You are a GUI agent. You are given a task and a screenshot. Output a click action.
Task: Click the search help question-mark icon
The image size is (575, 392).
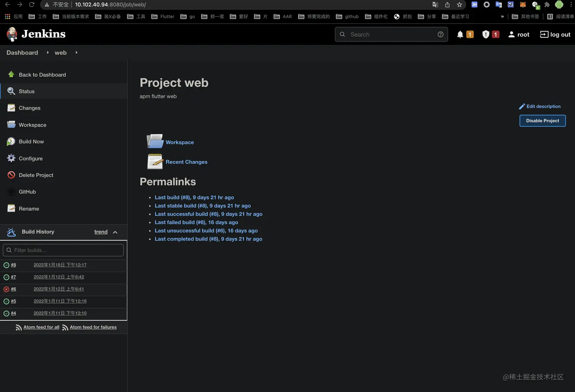[x=440, y=34]
